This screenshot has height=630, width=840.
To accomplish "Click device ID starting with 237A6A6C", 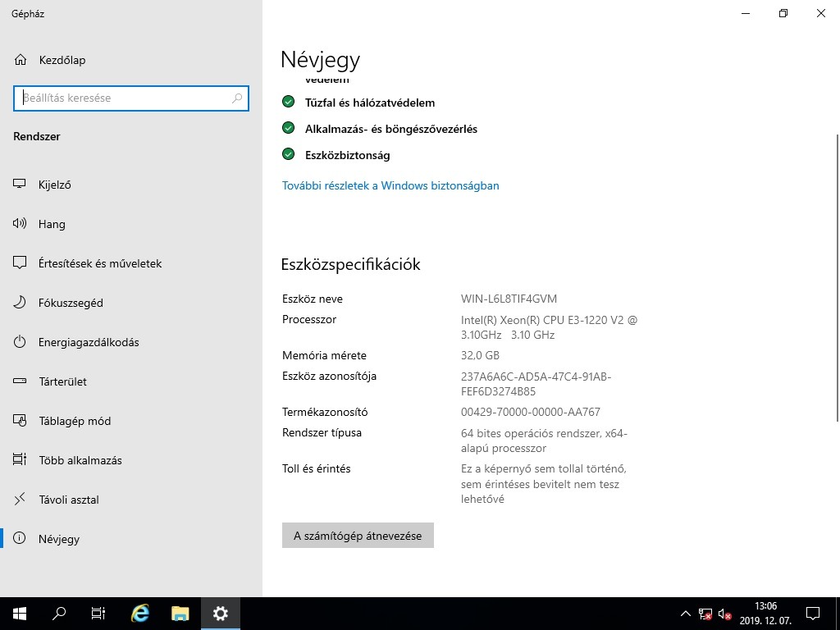I will [536, 384].
